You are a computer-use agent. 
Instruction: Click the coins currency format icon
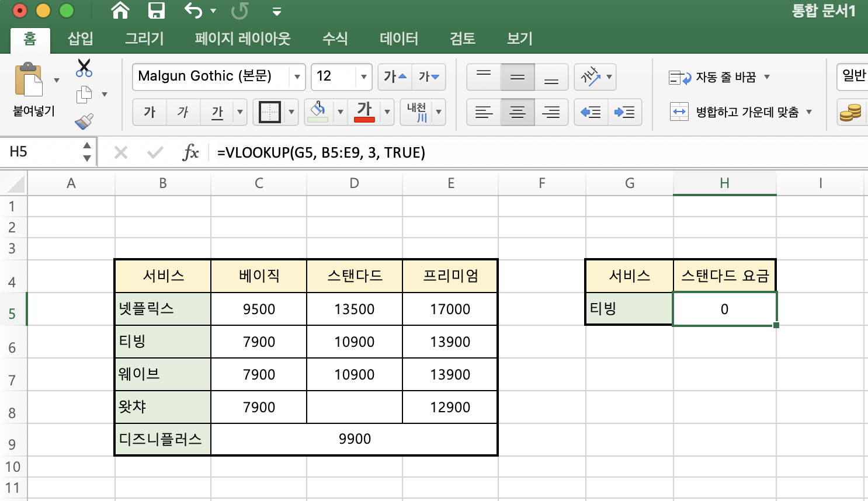(x=850, y=112)
